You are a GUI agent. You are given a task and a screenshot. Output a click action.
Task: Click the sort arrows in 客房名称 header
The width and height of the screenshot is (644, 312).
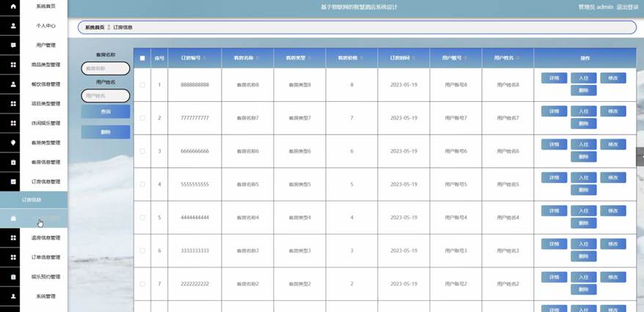pos(257,58)
